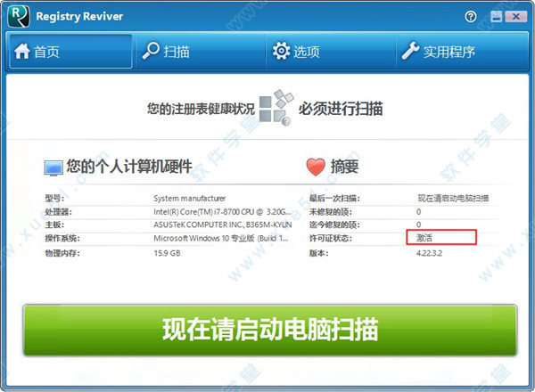Select the Microsoft Windows 10 专业版 value
535x392 pixels.
(x=221, y=238)
